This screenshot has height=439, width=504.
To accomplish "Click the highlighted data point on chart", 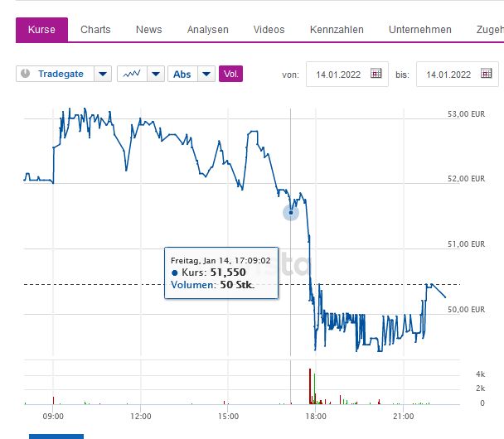I will [291, 213].
